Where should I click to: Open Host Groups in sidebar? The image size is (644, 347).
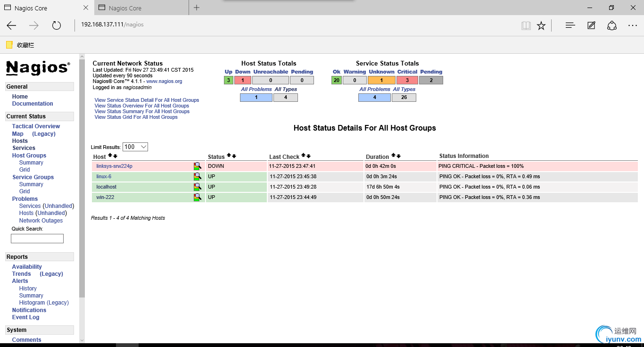(29, 156)
